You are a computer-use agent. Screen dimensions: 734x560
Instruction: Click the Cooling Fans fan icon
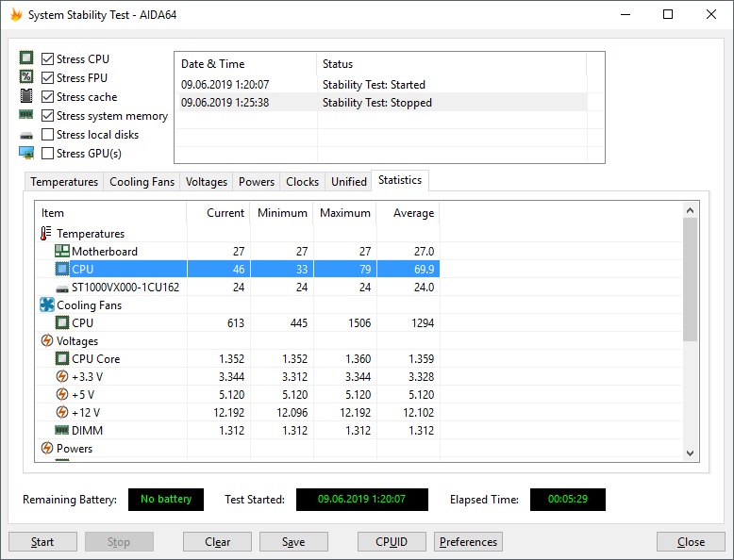coord(47,305)
